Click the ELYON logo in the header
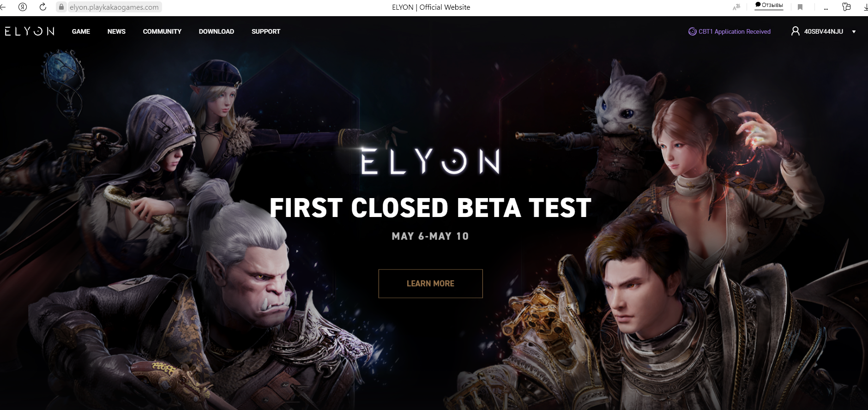Screen dimensions: 868x410 point(30,31)
